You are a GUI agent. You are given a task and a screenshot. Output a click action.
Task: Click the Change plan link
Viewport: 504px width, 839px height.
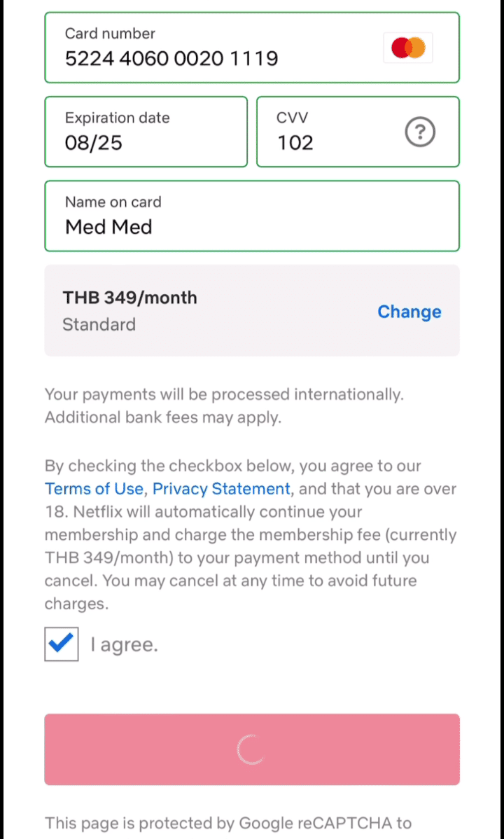tap(409, 312)
